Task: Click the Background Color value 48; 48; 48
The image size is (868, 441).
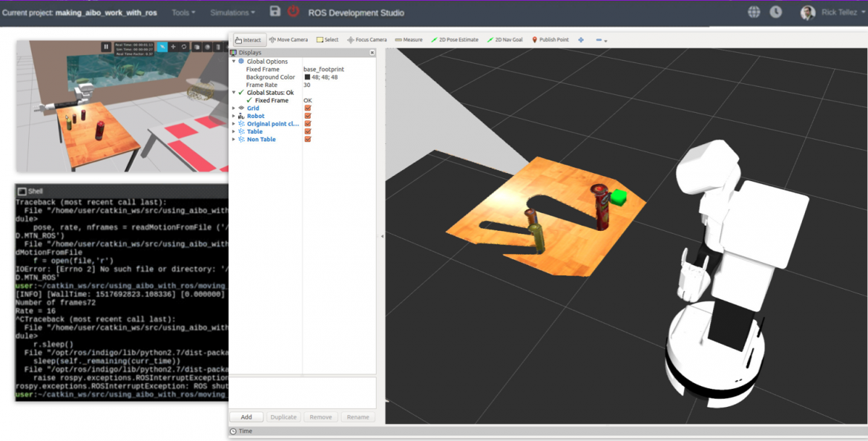Action: (325, 77)
